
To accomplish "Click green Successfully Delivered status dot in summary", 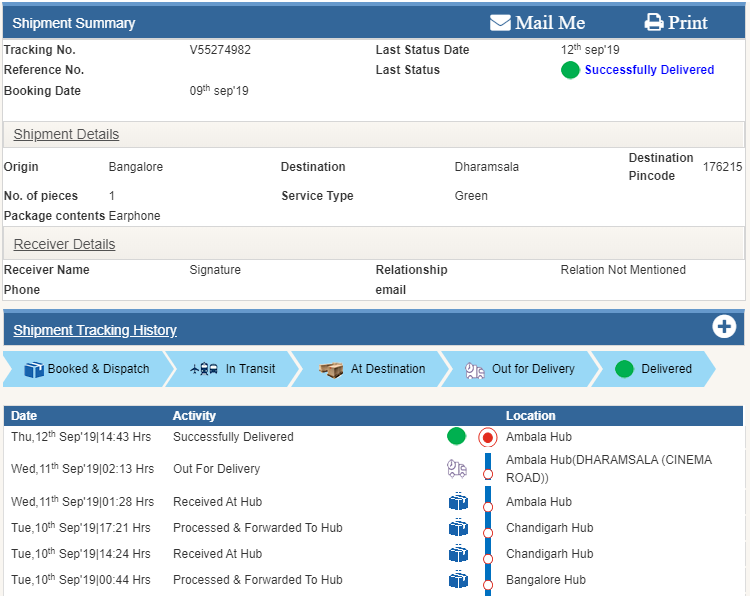I will pyautogui.click(x=570, y=70).
